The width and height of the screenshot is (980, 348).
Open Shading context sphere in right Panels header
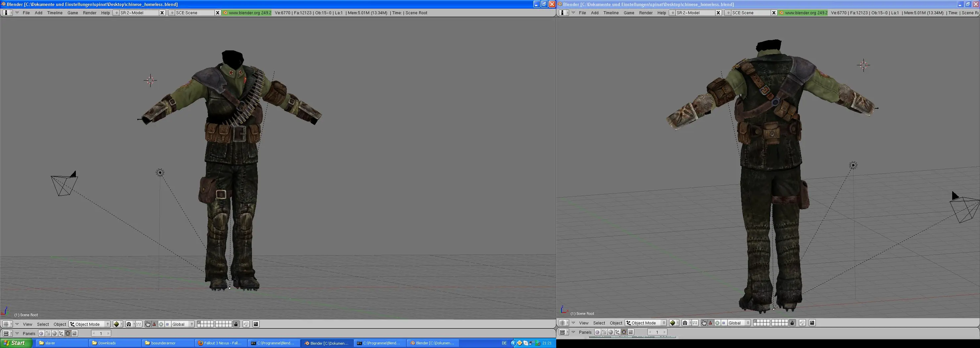(611, 332)
